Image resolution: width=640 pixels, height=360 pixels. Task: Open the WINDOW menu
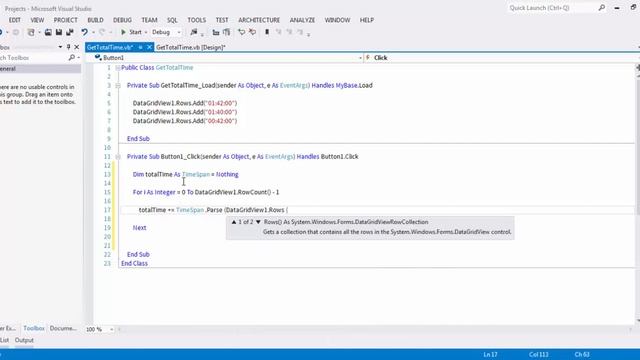coord(338,20)
